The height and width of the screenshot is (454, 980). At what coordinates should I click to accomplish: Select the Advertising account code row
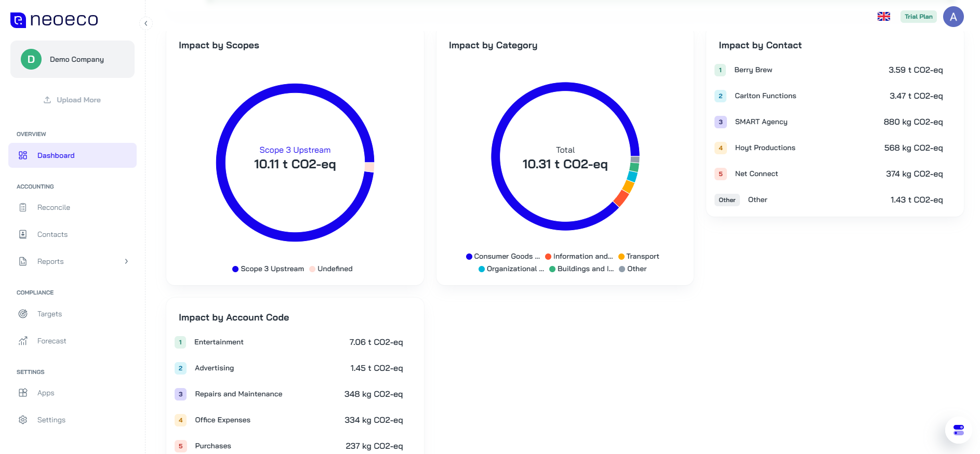coord(295,368)
